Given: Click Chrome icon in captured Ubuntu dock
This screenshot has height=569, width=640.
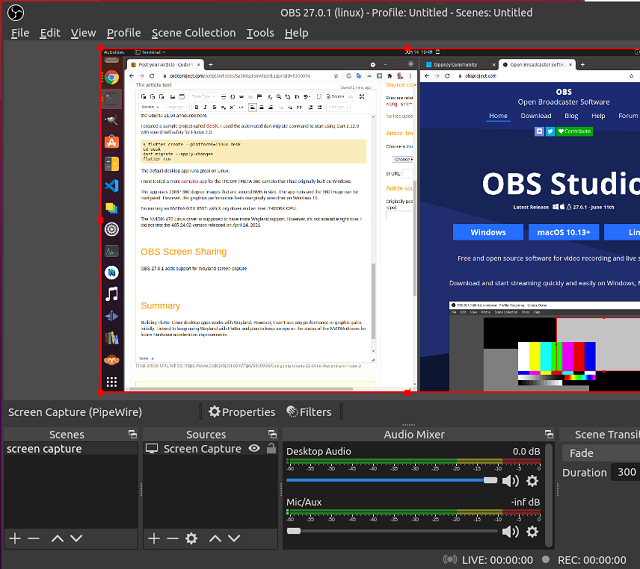Looking at the screenshot, I should click(111, 77).
